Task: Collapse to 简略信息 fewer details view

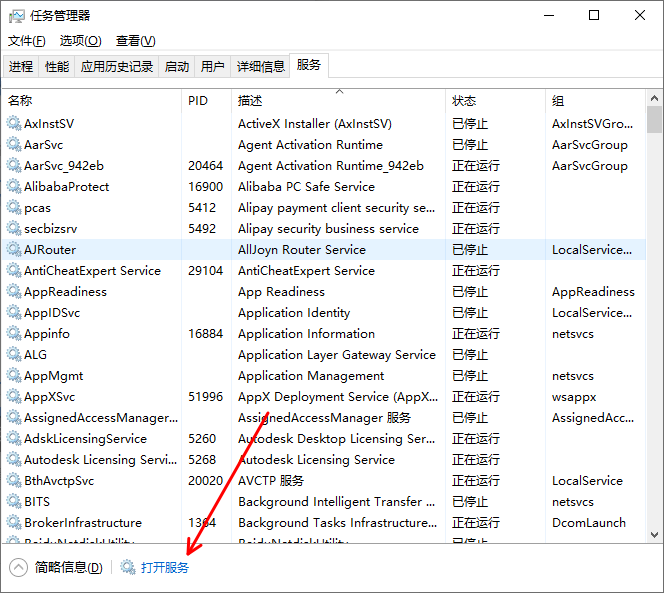Action: pyautogui.click(x=58, y=568)
